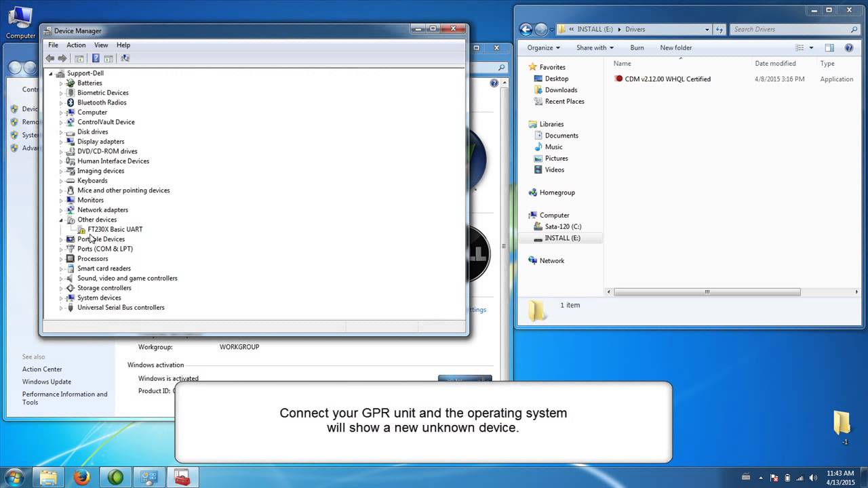Open the Share with dropdown
Screen dimensions: 868x488
(x=595, y=47)
